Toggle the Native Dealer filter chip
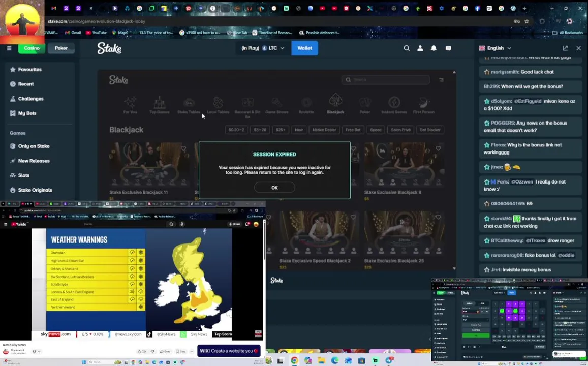The width and height of the screenshot is (588, 366). [324, 130]
